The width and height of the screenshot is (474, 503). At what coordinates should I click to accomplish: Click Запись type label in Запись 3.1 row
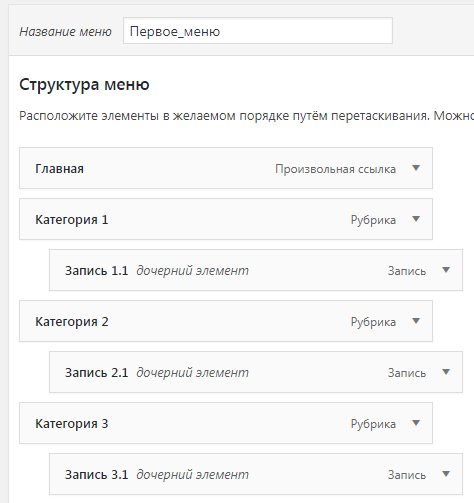[407, 475]
